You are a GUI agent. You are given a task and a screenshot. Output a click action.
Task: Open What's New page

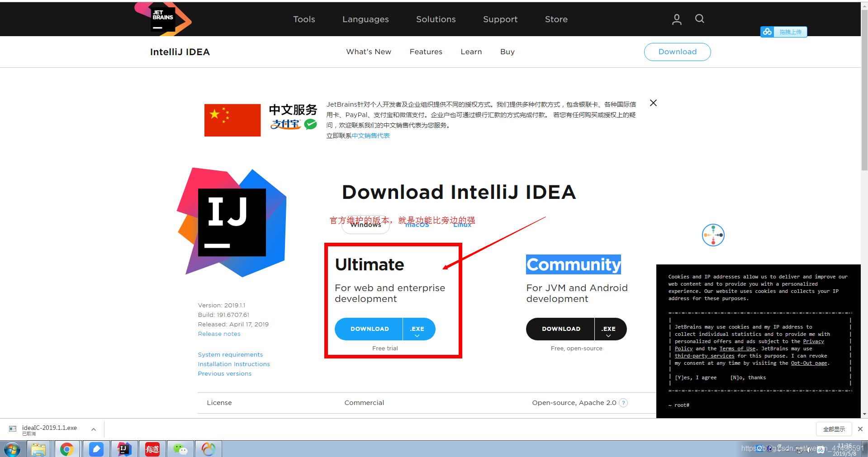369,52
